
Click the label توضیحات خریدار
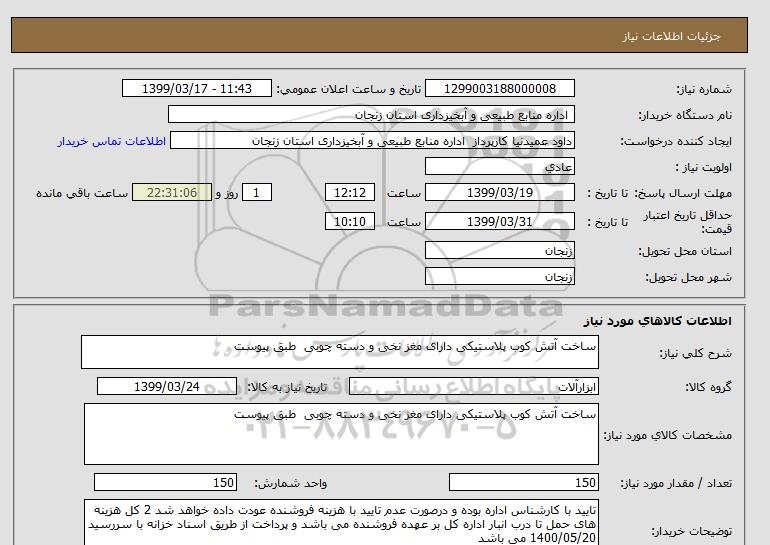[x=692, y=531]
